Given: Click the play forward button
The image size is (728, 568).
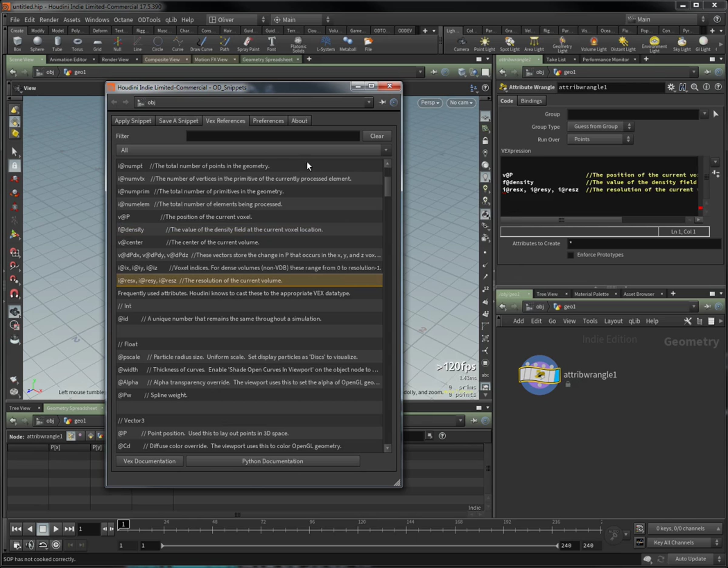Looking at the screenshot, I should (56, 529).
